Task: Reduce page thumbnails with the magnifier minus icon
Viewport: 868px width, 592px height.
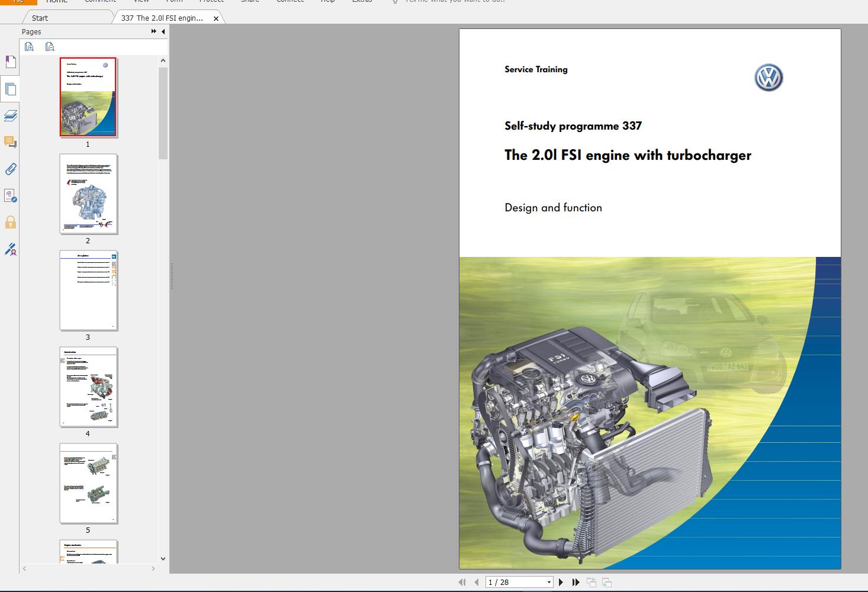Action: pos(50,47)
